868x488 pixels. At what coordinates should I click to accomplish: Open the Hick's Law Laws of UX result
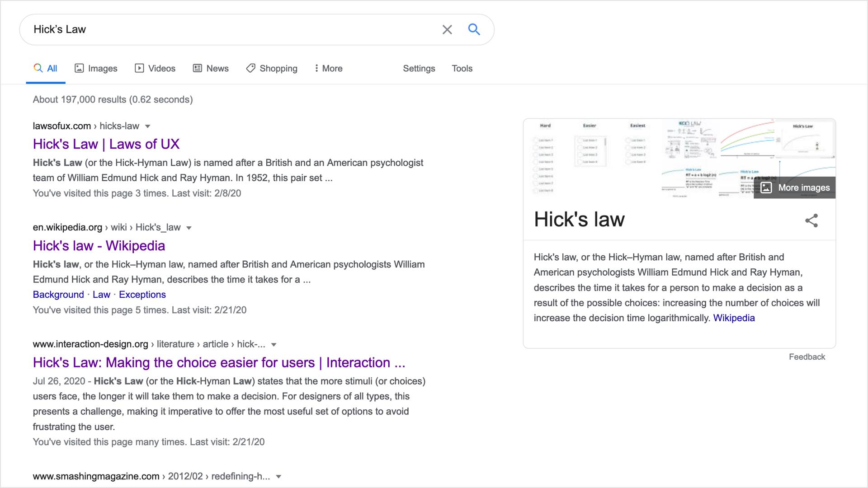point(105,144)
